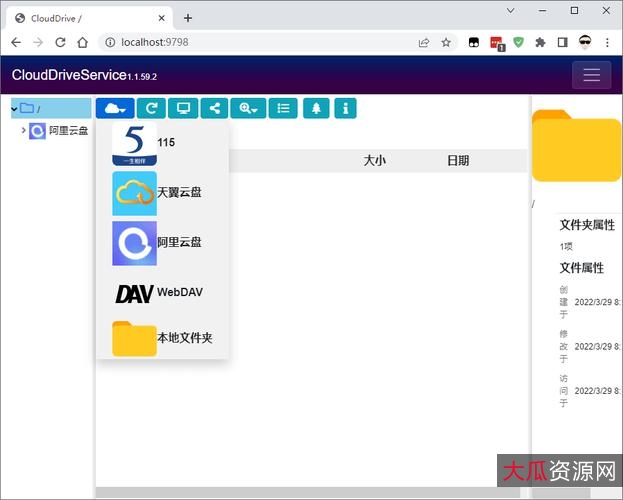Sort by the 大小 column header
The width and height of the screenshot is (623, 500).
point(375,161)
